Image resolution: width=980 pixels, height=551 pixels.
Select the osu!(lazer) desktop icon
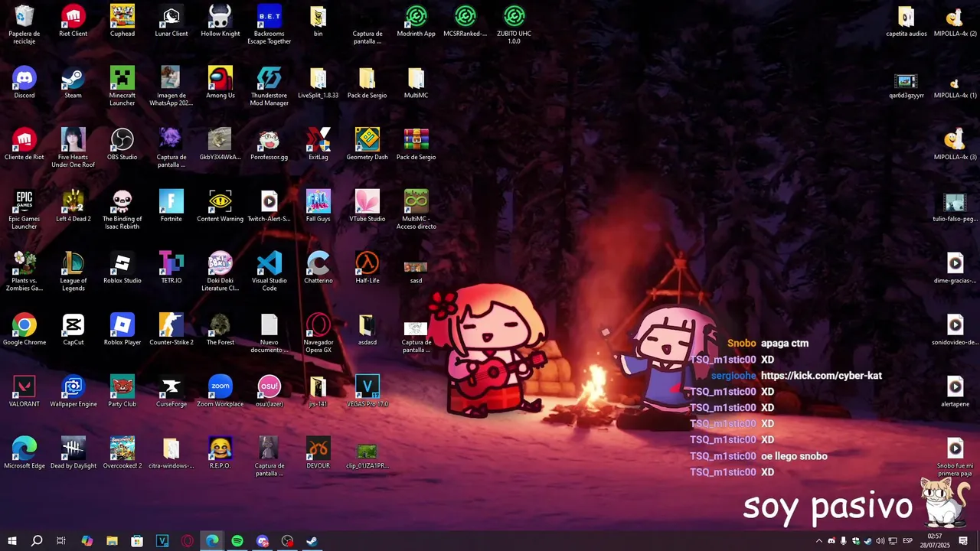[269, 392]
